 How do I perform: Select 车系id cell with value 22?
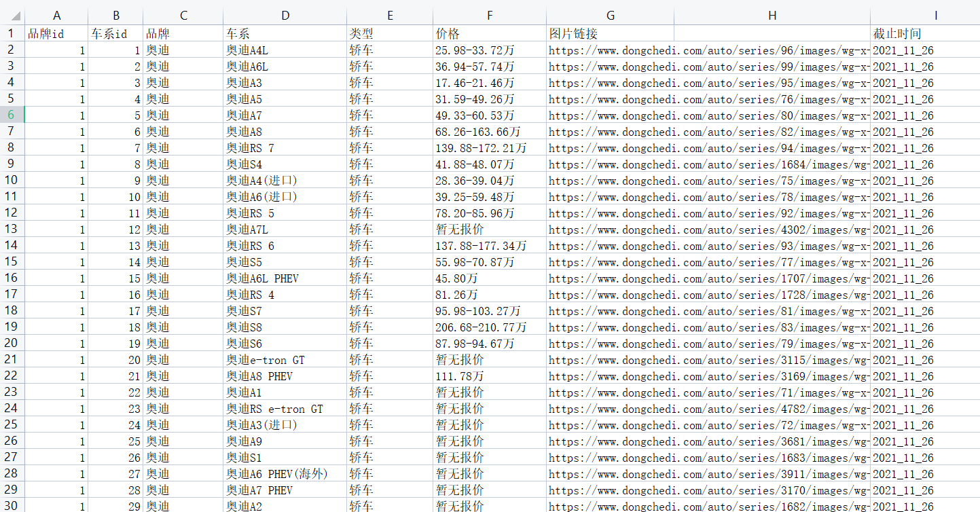tap(115, 392)
